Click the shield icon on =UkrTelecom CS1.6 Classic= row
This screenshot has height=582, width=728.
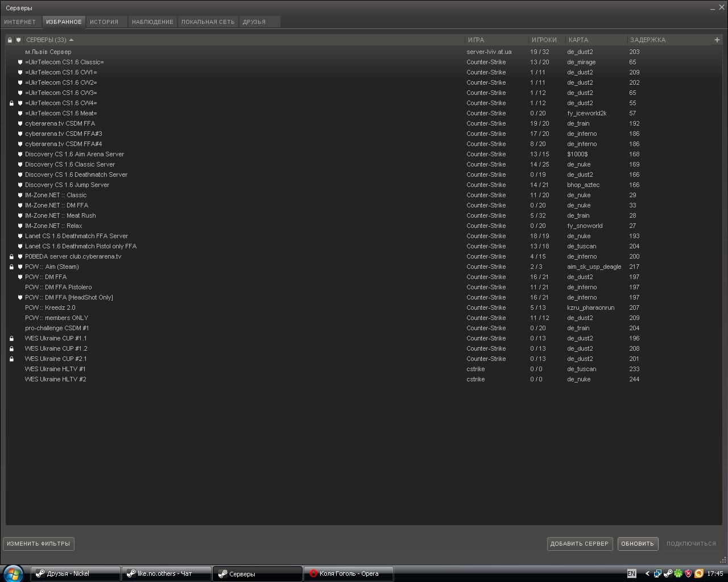[20, 62]
